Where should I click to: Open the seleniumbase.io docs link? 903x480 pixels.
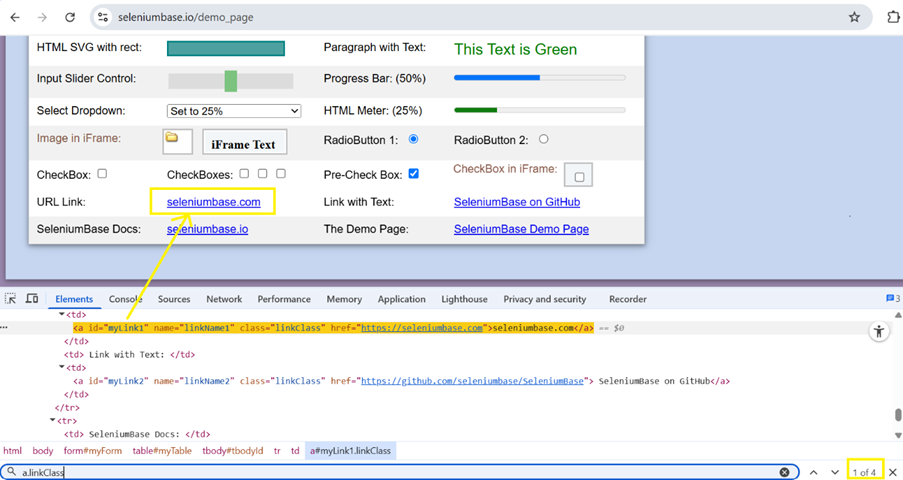207,229
